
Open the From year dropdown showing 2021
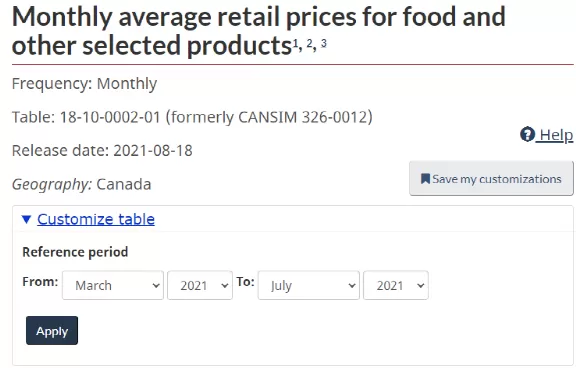[200, 285]
